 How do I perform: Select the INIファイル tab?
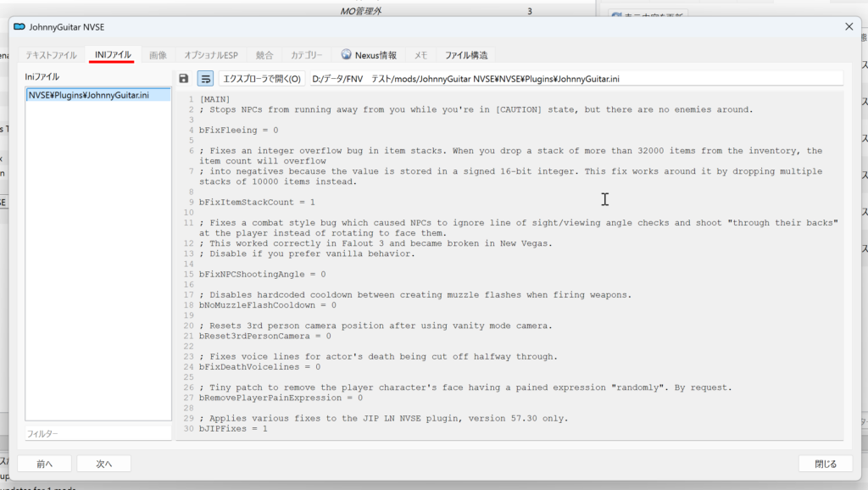coord(113,55)
